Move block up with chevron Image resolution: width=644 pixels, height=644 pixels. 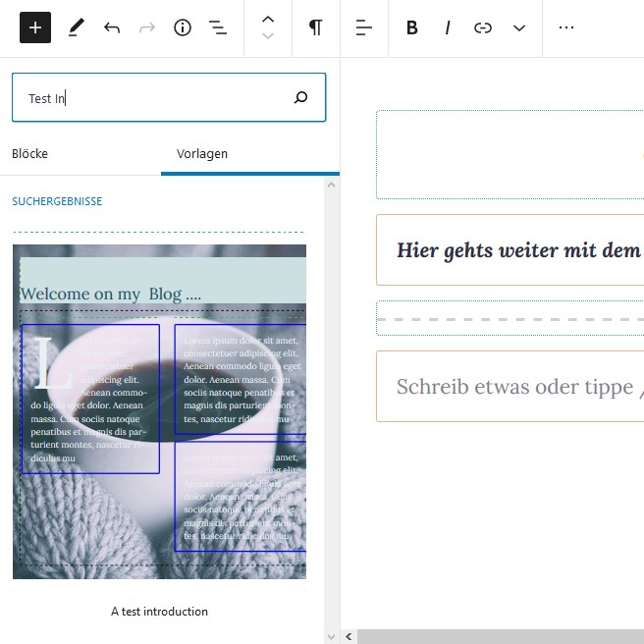268,19
